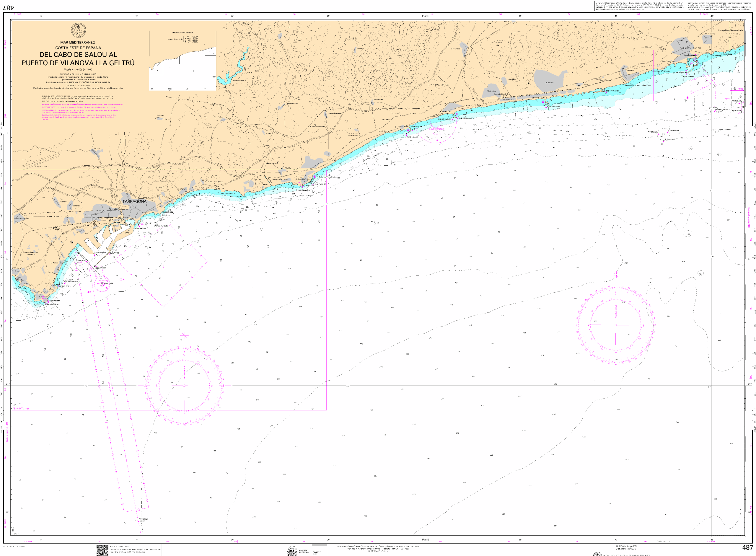This screenshot has width=756, height=556.
Task: Click 'PUERTO DE VILANOVA I LA GELTRÚ' title line
Action: coord(78,63)
